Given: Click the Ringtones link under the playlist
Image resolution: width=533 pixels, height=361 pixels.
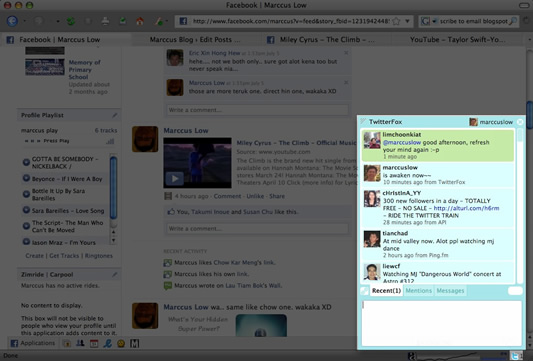Looking at the screenshot, I should (x=99, y=256).
